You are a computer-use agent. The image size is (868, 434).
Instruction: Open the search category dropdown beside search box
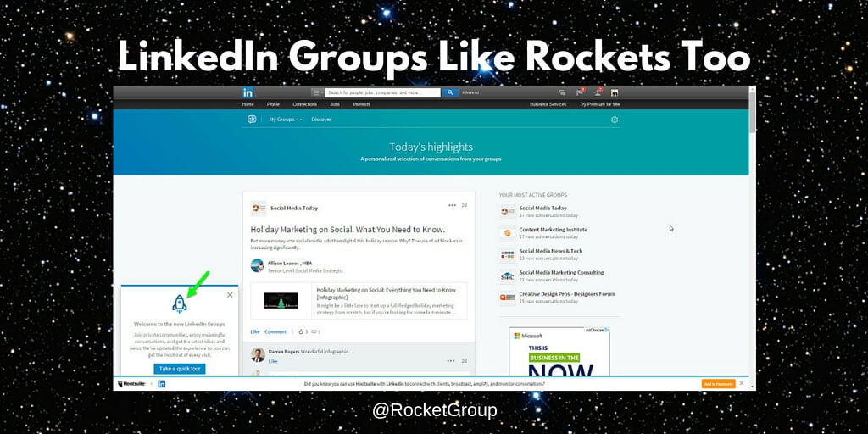pyautogui.click(x=316, y=92)
